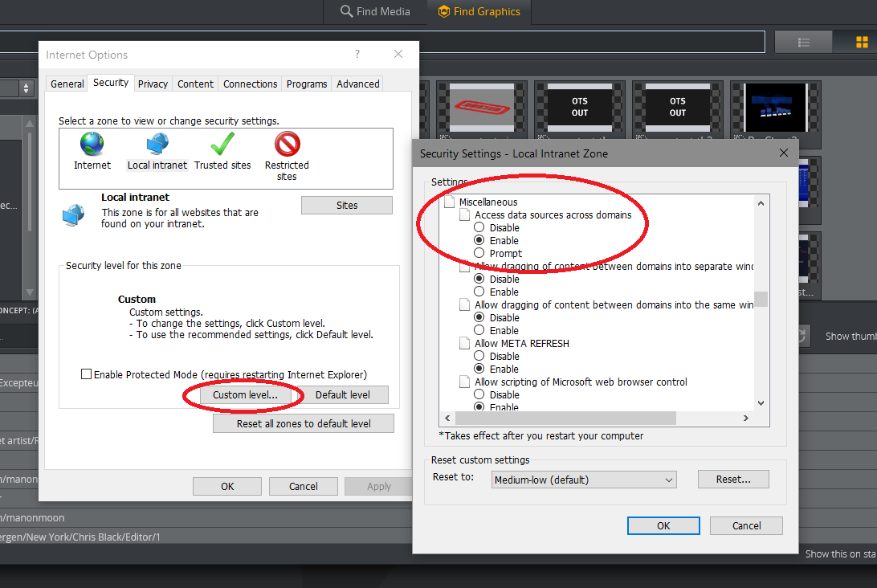Close the Security Settings dialog
The image size is (877, 588).
(x=784, y=153)
